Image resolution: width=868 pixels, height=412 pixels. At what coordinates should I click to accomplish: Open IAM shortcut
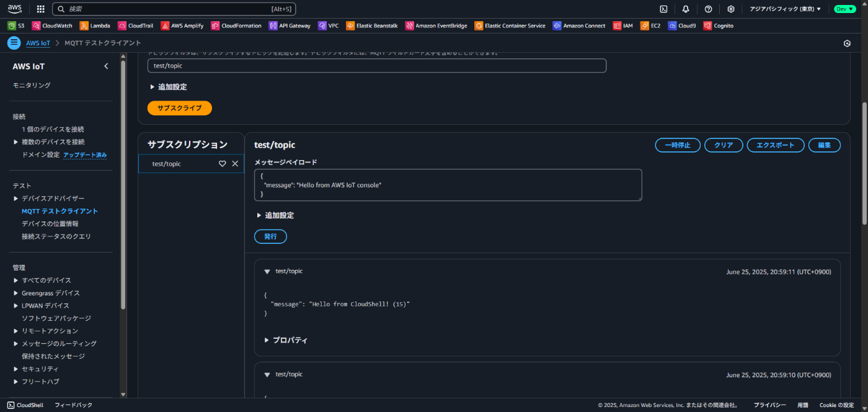click(x=623, y=25)
